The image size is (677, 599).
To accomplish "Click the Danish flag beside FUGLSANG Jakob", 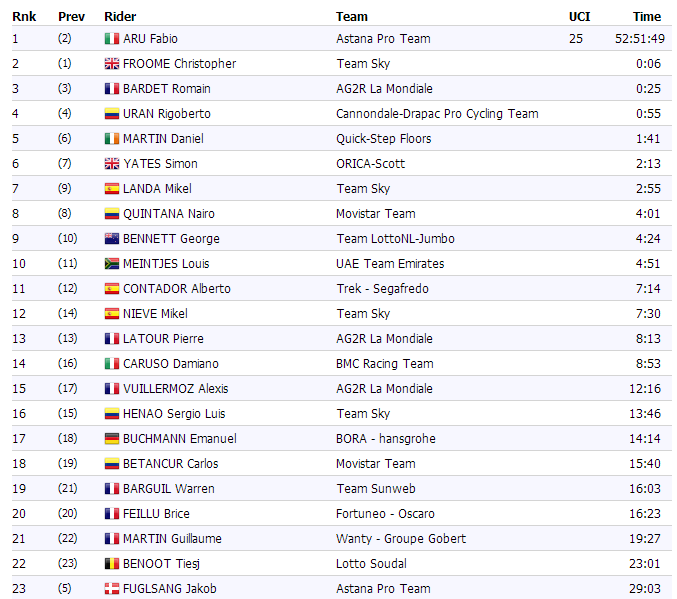I will pos(112,589).
